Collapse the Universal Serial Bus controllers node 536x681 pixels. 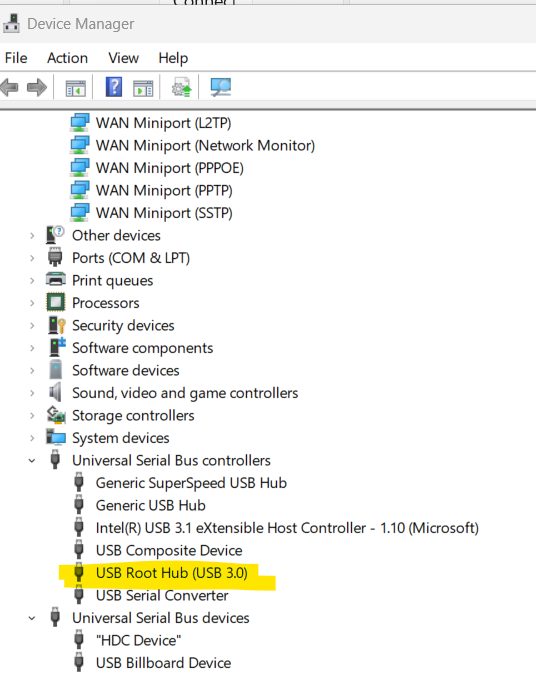tap(32, 460)
